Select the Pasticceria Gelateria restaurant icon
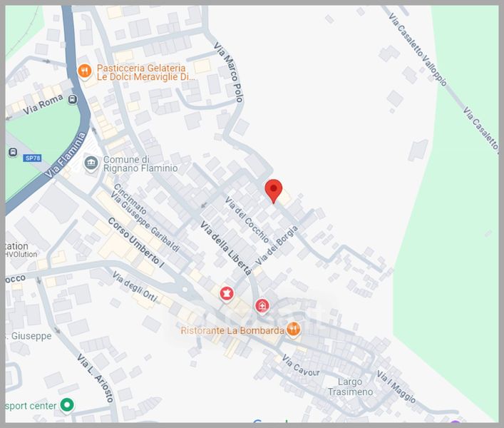The height and width of the screenshot is (428, 504). coord(84,71)
